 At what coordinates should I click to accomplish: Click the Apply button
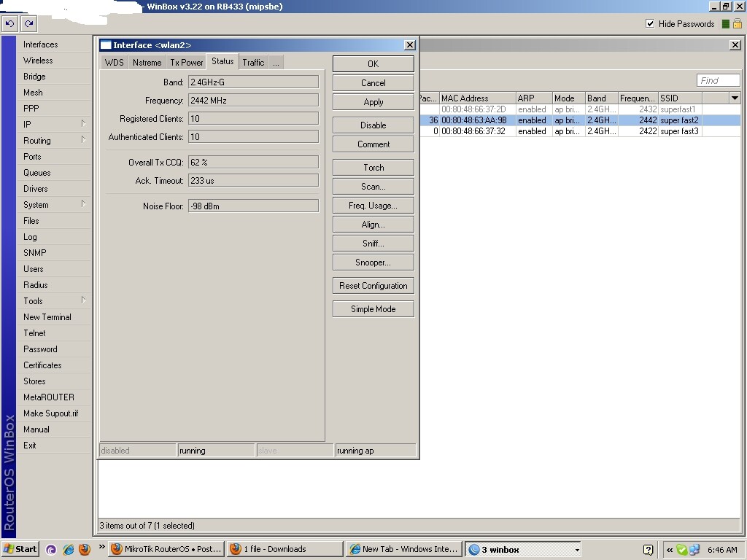pos(373,102)
